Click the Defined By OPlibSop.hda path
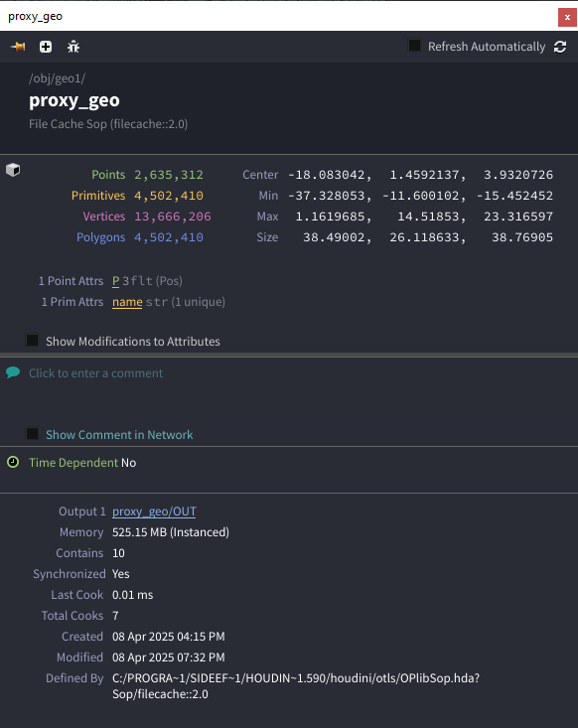 pos(296,686)
